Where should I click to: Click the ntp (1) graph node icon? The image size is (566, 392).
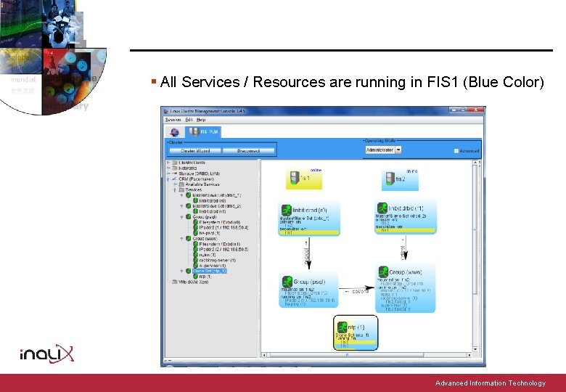click(x=343, y=327)
